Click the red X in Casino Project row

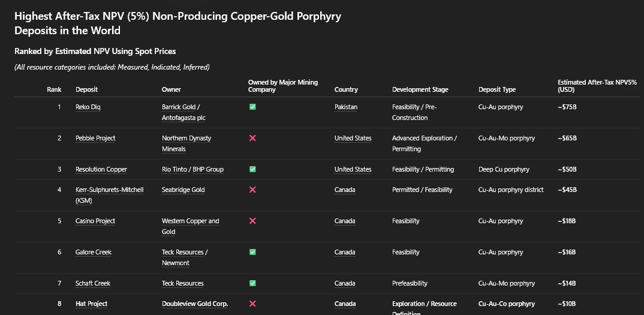(252, 221)
